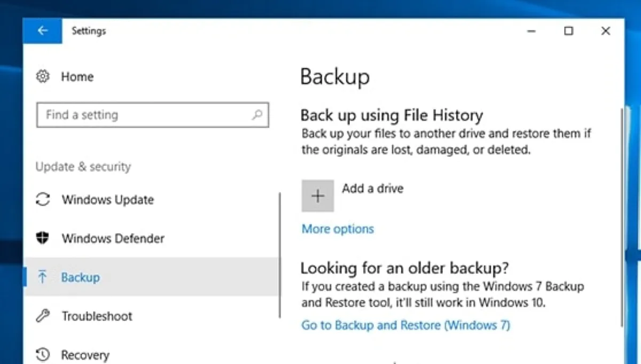Go to Home settings page
Screen dimensions: 641x364
(77, 77)
